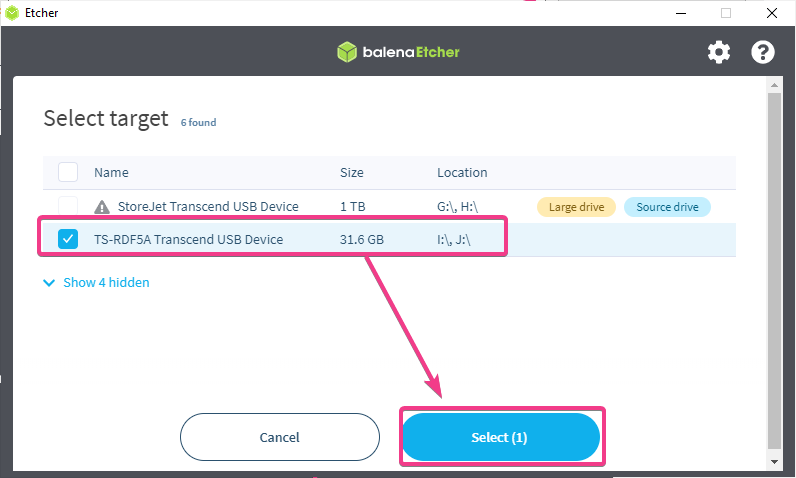Maximize the Etcher window
796x478 pixels.
click(x=726, y=13)
